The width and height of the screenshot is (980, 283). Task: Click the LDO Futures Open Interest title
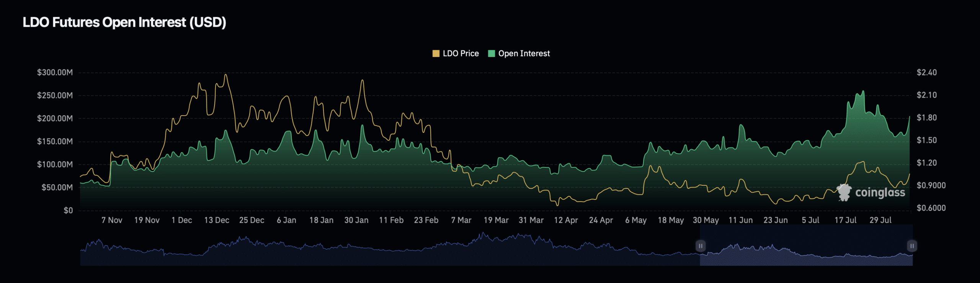(124, 22)
